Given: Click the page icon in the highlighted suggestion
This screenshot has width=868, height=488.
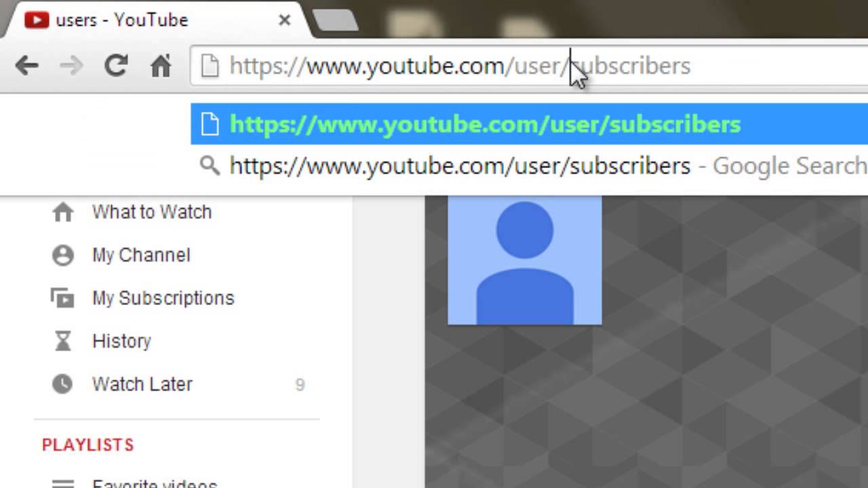Looking at the screenshot, I should 210,124.
